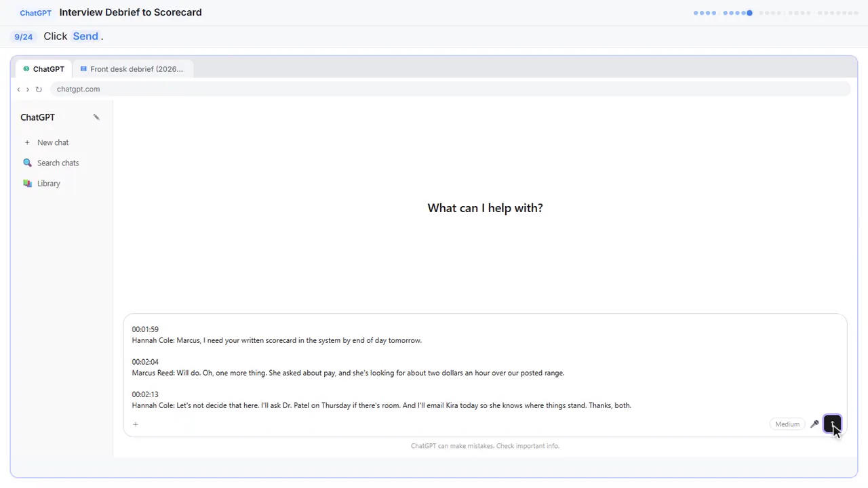The height and width of the screenshot is (488, 868).
Task: Click the browser forward arrow
Action: pos(28,89)
